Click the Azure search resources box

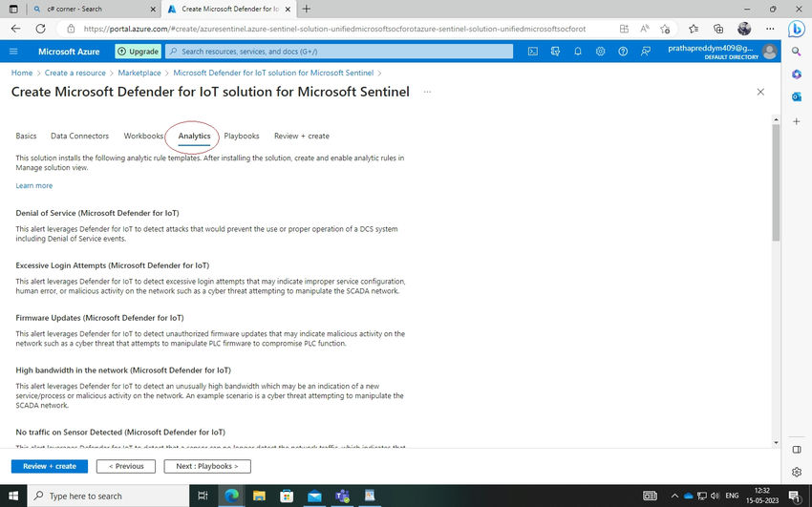pyautogui.click(x=339, y=52)
